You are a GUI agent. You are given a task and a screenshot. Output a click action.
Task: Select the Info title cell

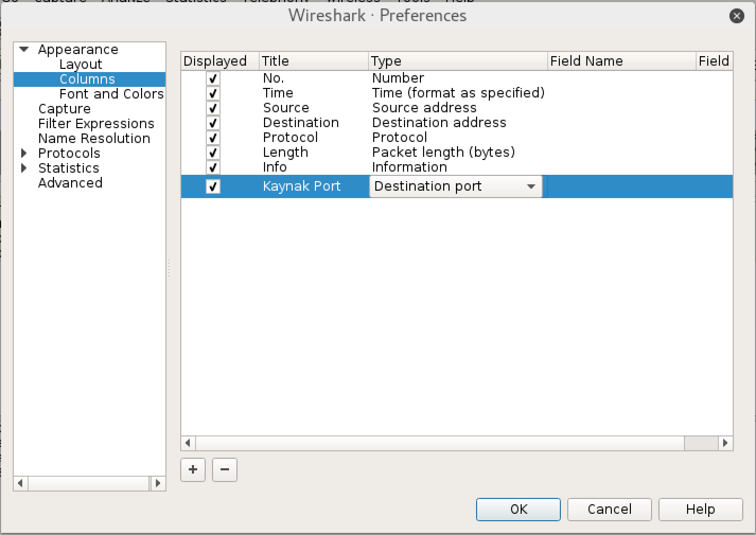click(275, 167)
